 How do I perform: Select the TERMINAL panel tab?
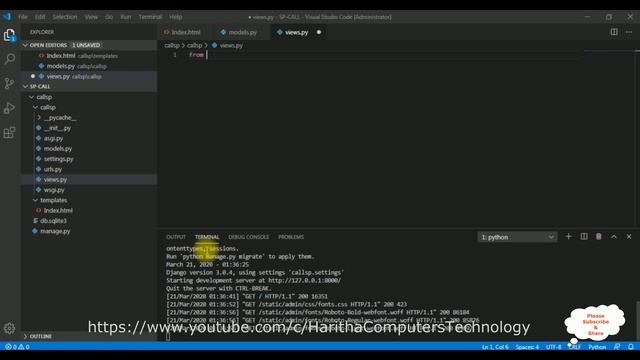207,237
